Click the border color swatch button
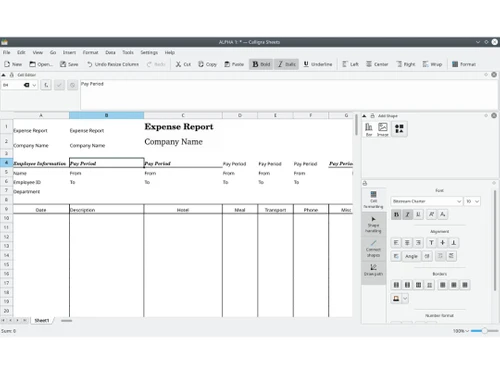Screen dimensions: 500x375 [x=396, y=298]
